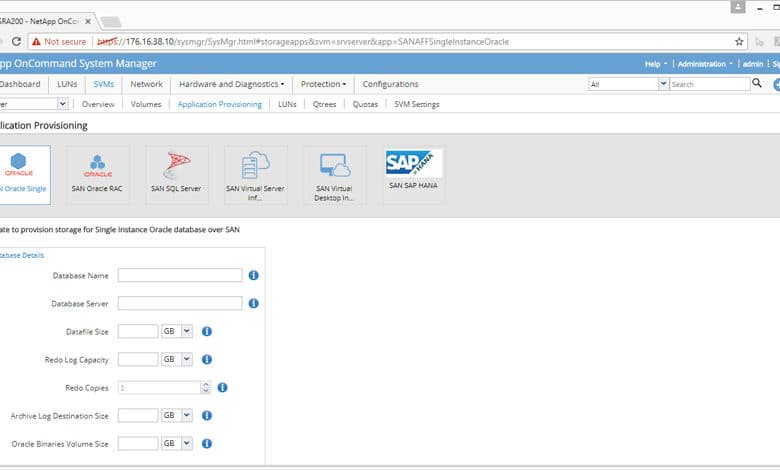Open the Administration menu
Viewport: 780px width, 470px height.
pyautogui.click(x=705, y=64)
